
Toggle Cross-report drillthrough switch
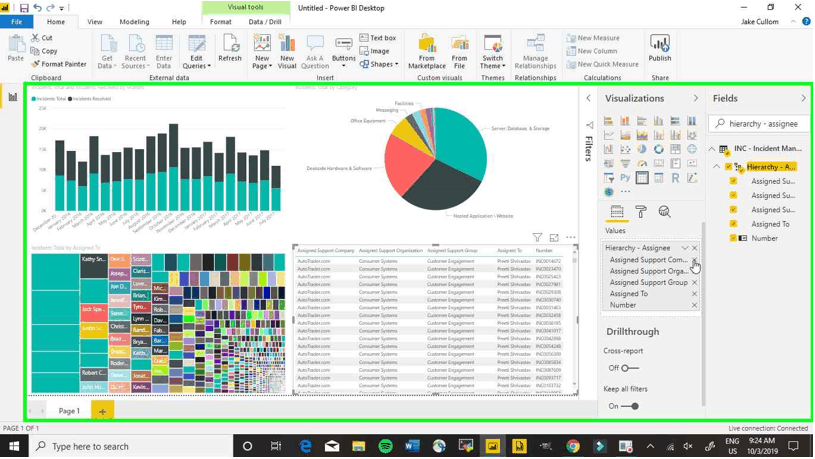630,368
